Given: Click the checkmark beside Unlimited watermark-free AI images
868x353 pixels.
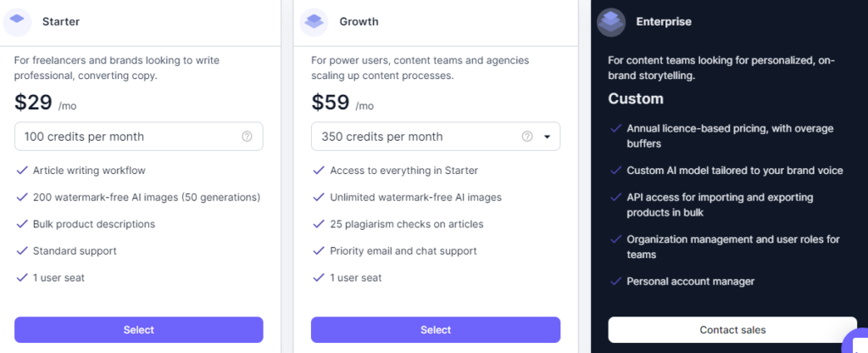Looking at the screenshot, I should (x=319, y=197).
